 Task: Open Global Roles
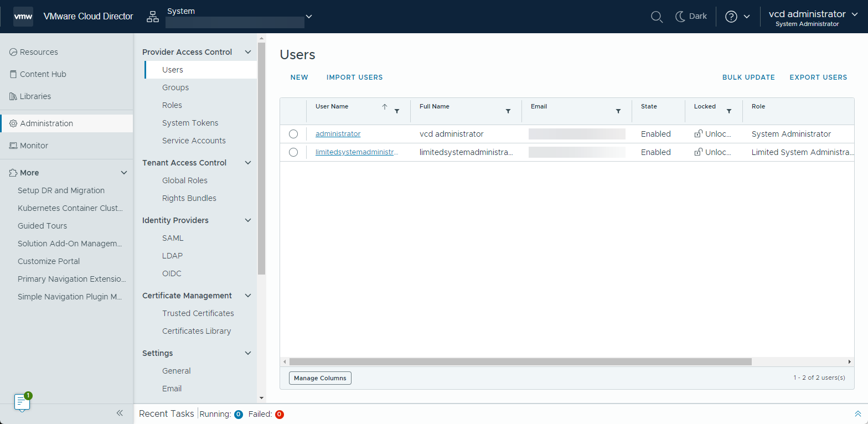click(185, 180)
